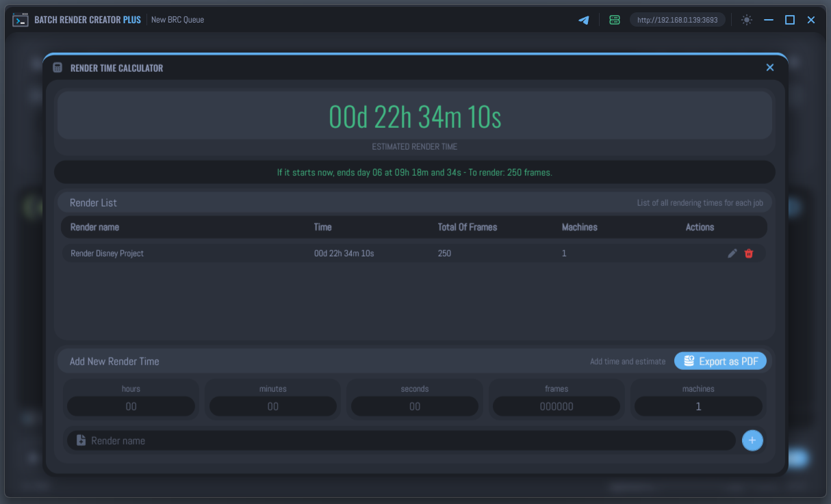Click the green end-time estimate message

click(415, 172)
